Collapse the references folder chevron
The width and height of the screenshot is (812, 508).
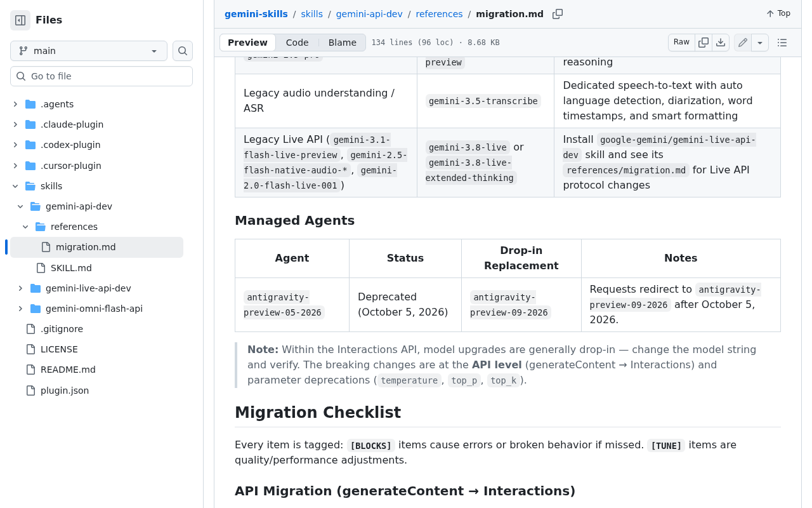[25, 227]
